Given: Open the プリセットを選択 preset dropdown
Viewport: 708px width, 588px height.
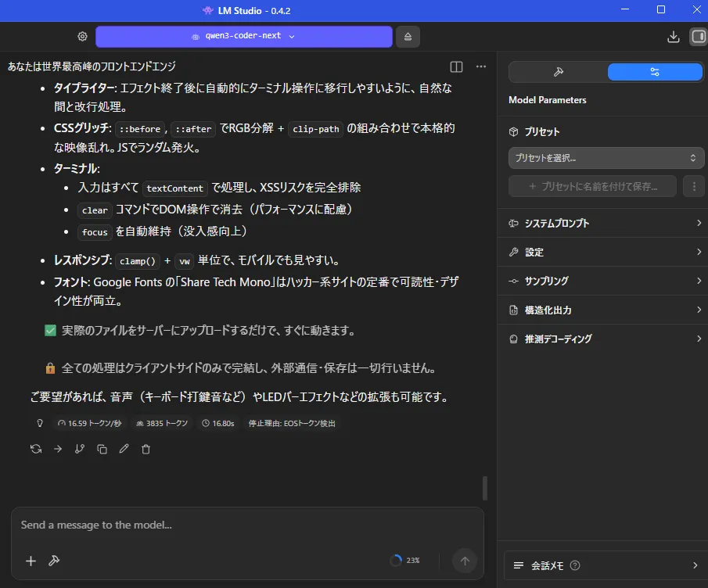Looking at the screenshot, I should point(606,158).
